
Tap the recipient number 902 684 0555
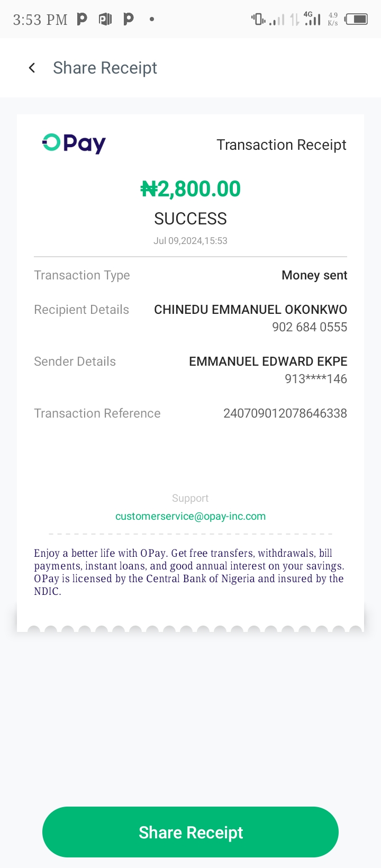(310, 327)
